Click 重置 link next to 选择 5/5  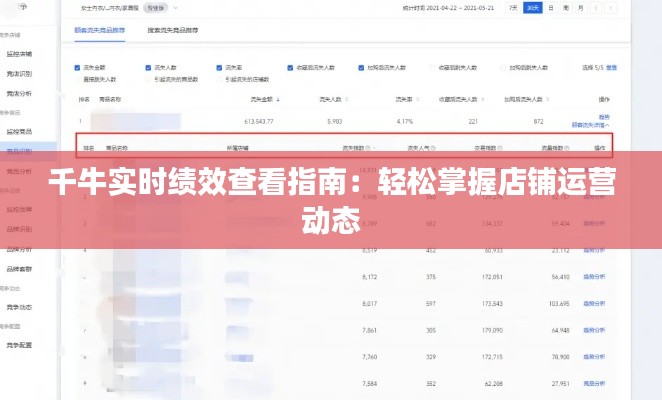pos(611,68)
